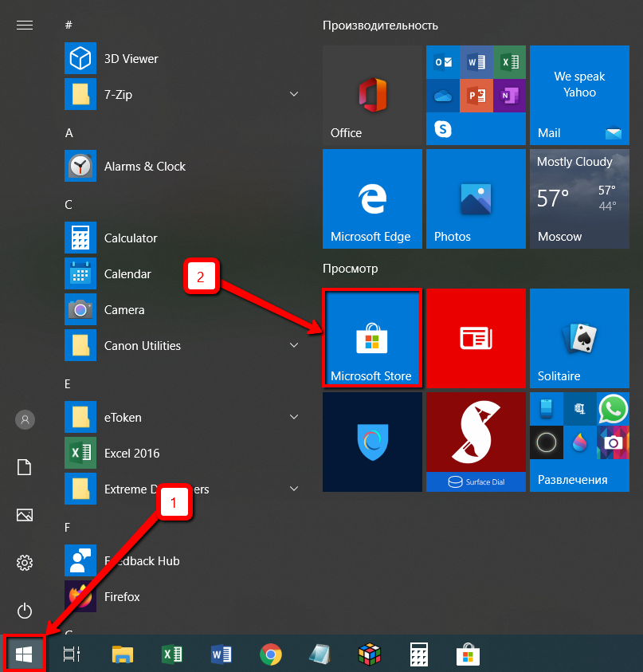Open the user account icon

(25, 419)
